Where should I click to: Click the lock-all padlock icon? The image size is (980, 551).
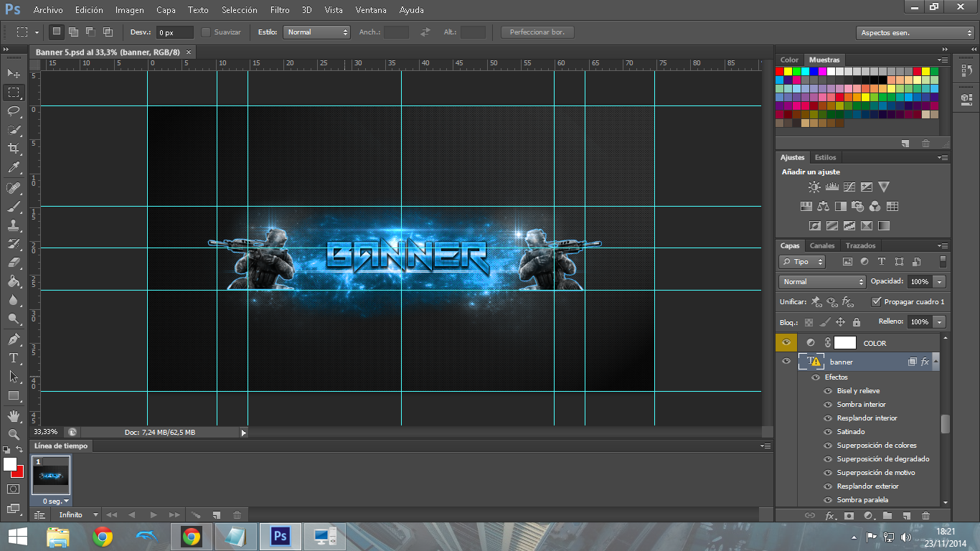coord(857,322)
